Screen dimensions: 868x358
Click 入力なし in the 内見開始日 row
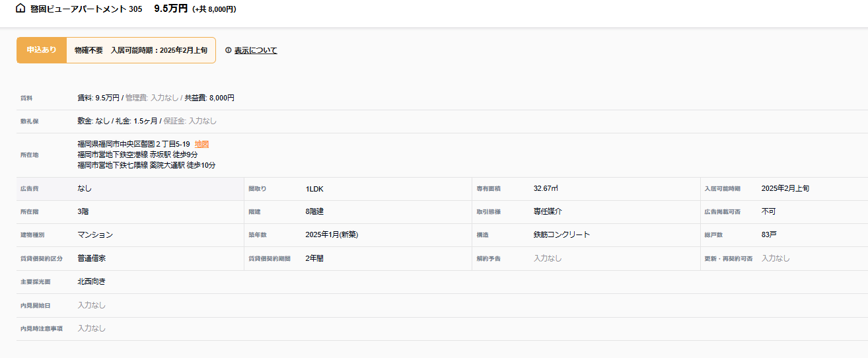(91, 305)
